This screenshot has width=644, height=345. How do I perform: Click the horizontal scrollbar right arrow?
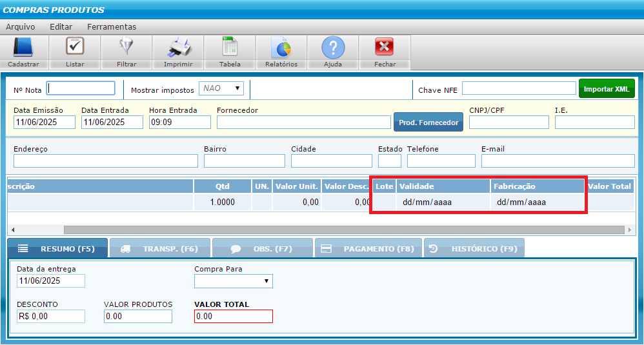point(630,230)
